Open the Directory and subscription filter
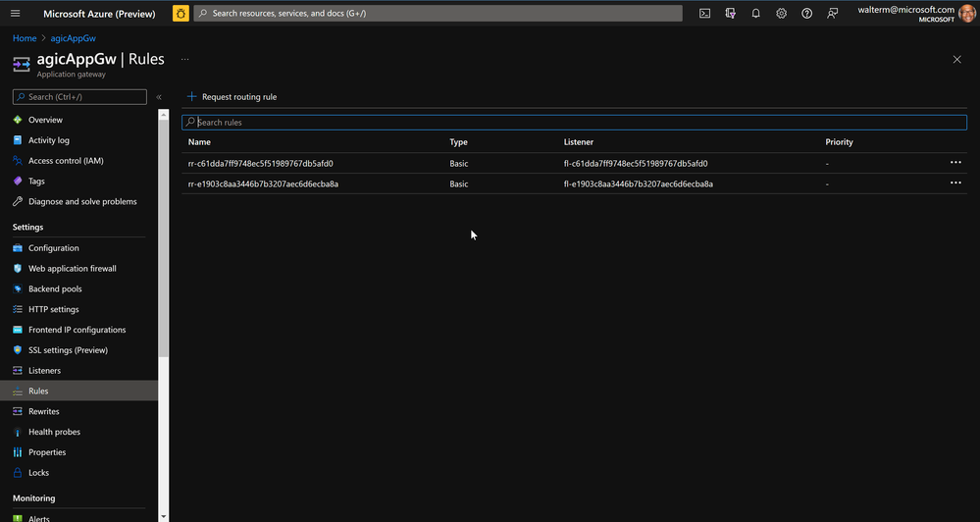 point(730,13)
